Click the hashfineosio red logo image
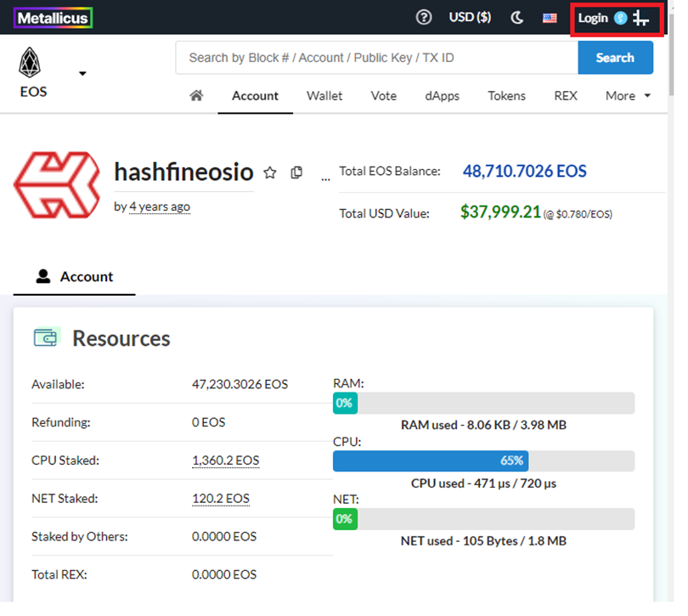Screen dimensions: 688x616 [x=56, y=184]
